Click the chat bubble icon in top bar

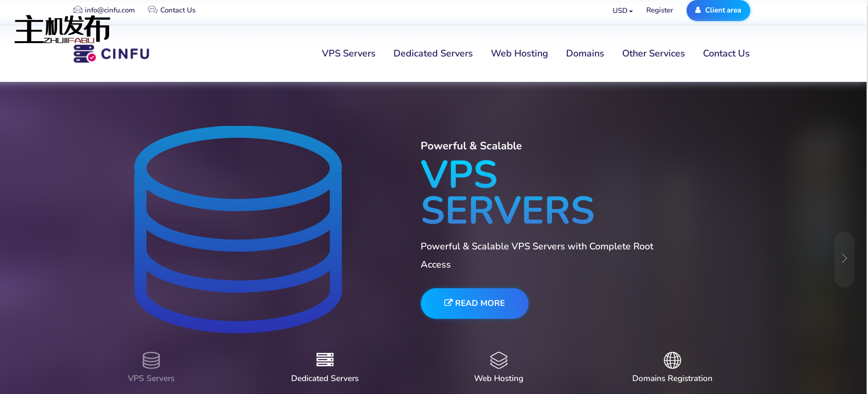152,10
